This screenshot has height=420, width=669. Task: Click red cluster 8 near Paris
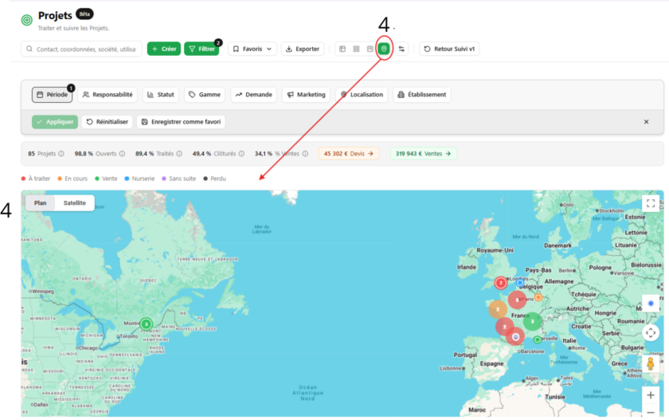tap(517, 300)
